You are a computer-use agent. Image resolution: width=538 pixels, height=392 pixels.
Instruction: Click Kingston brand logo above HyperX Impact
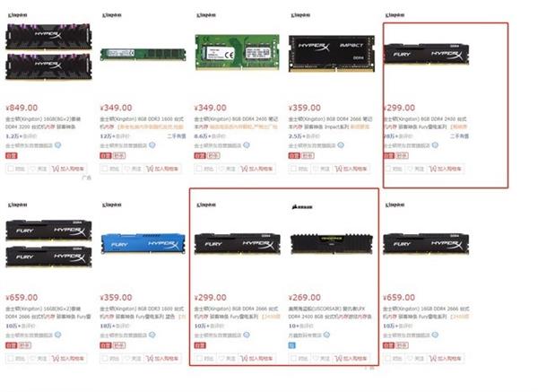click(x=300, y=15)
